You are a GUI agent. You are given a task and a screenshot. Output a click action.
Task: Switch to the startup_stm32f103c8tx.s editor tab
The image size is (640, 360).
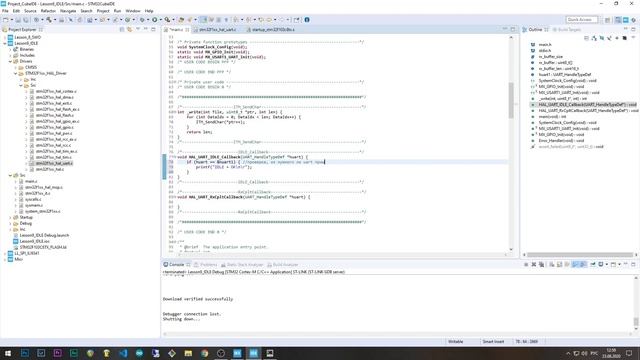click(x=273, y=29)
